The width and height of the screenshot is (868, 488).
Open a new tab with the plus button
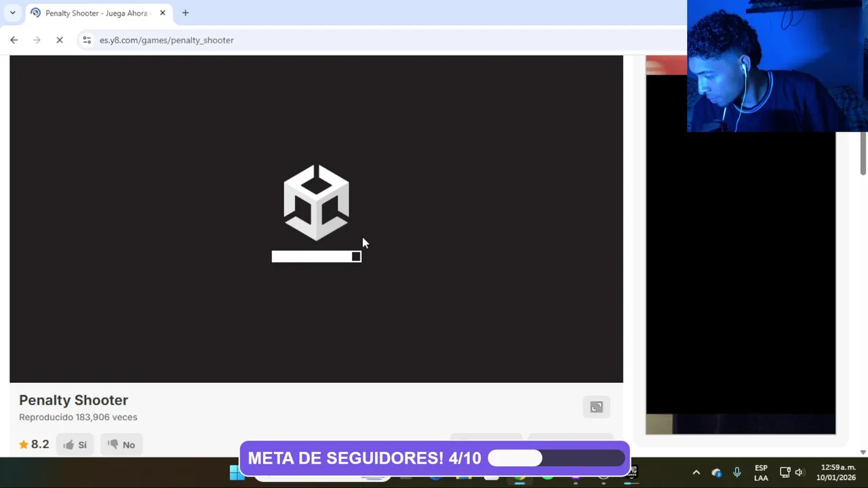(x=185, y=13)
